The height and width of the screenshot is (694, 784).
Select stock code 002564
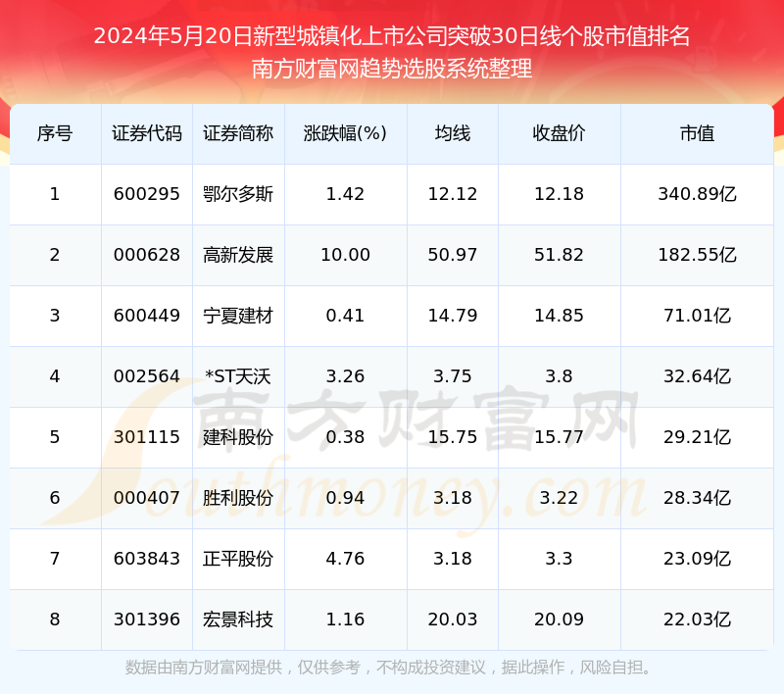(146, 376)
